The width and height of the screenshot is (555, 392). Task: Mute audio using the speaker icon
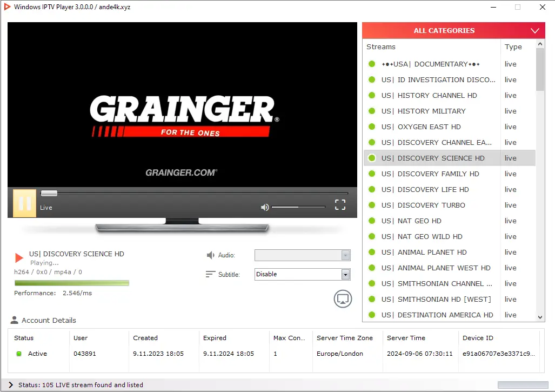click(265, 207)
